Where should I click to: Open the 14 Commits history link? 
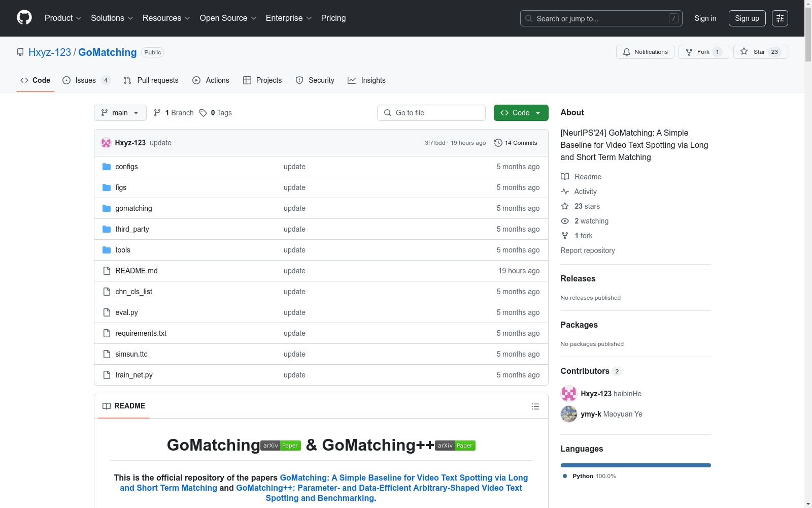[516, 143]
